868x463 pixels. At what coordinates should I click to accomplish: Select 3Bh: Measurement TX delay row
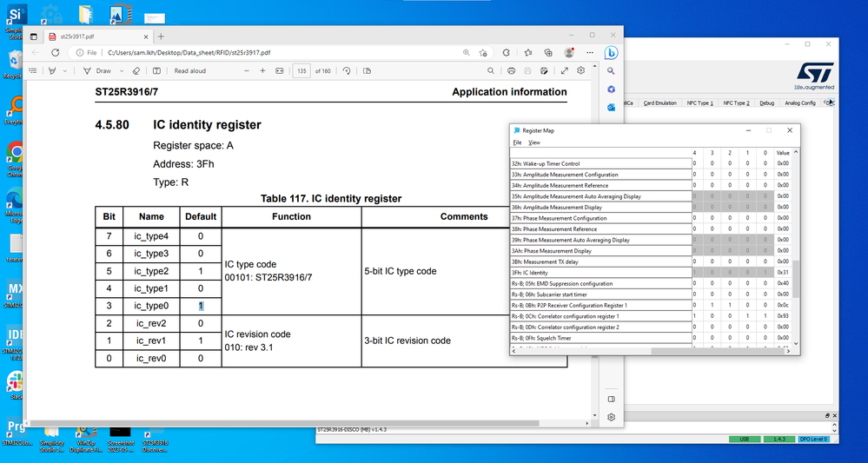pyautogui.click(x=600, y=261)
